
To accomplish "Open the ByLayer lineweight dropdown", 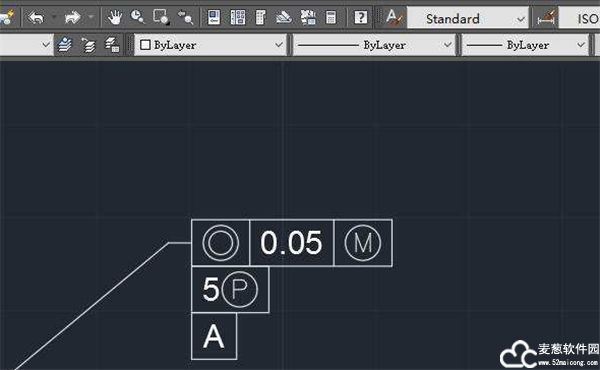I will click(x=525, y=45).
